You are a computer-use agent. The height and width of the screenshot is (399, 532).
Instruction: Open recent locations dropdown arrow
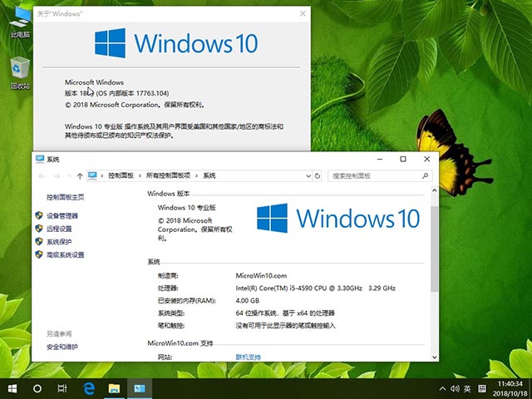tap(69, 175)
